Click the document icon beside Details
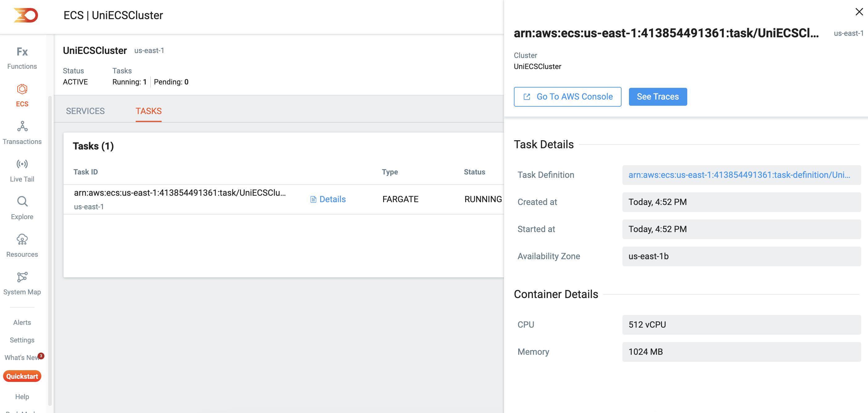Viewport: 868px width, 413px height. 313,199
